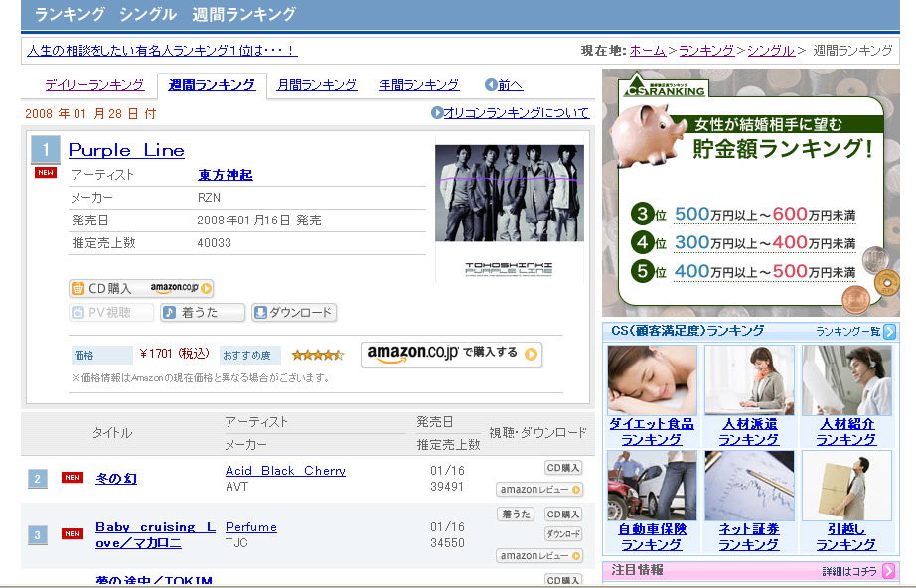Open the Acid Black Cherry artist link
916x588 pixels.
pos(285,471)
